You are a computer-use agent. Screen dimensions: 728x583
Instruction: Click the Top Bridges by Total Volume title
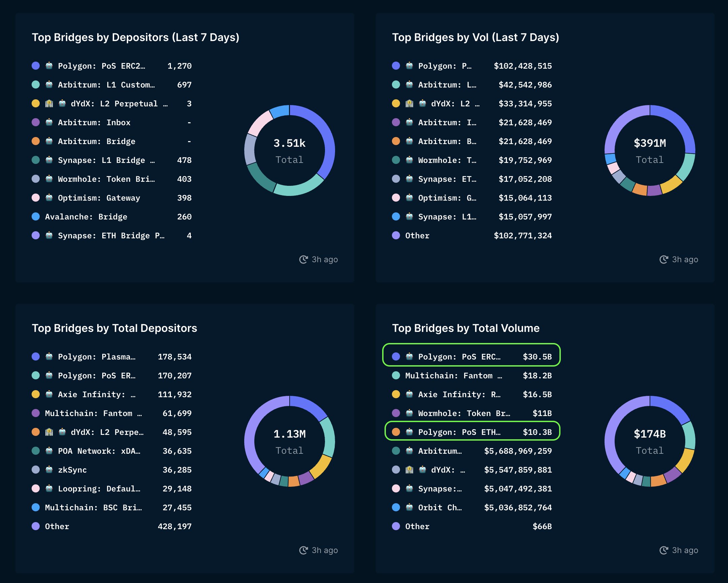coord(466,328)
